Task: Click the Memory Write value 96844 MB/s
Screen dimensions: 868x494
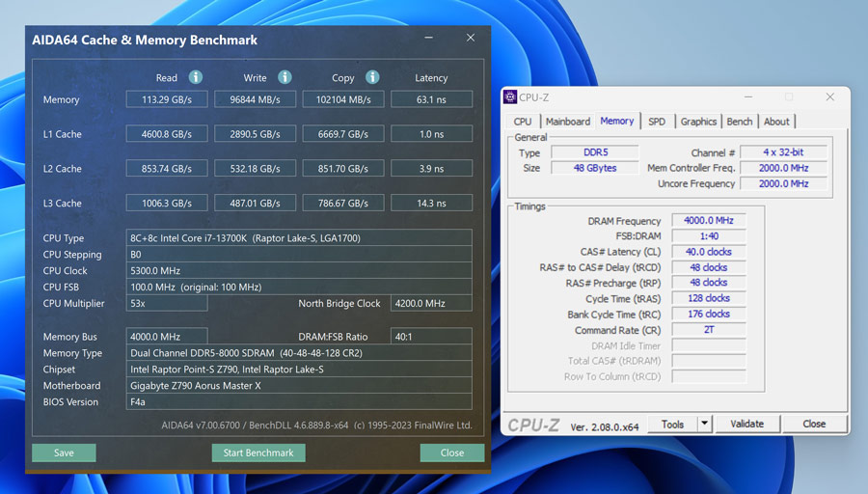Action: [256, 99]
